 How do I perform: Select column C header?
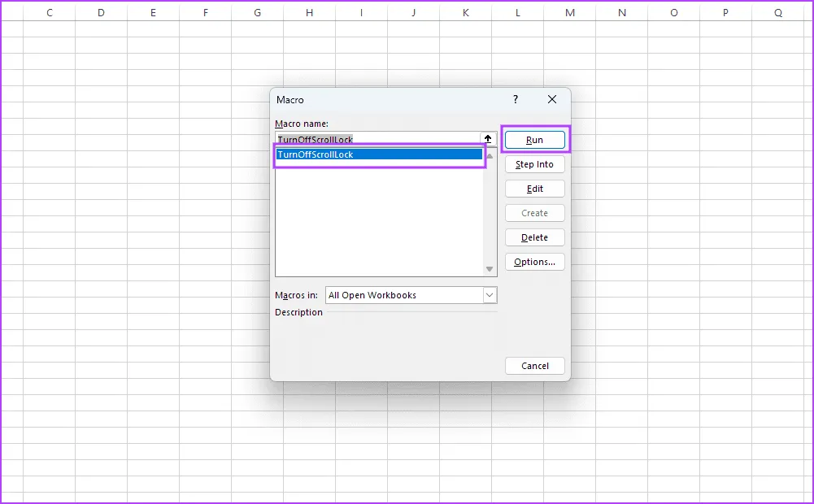click(50, 13)
